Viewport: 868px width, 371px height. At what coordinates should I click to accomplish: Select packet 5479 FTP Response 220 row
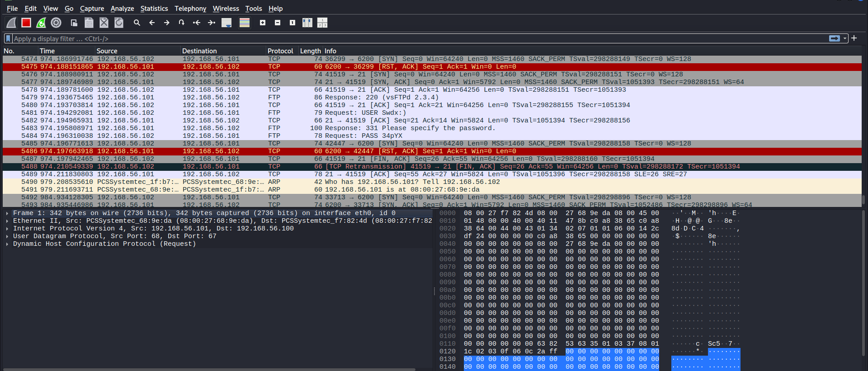coord(432,98)
